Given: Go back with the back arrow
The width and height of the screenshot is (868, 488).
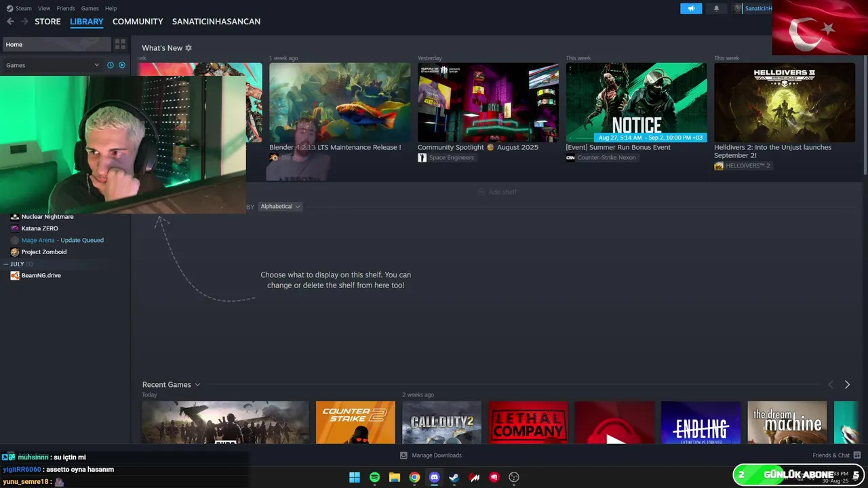Looking at the screenshot, I should point(10,22).
